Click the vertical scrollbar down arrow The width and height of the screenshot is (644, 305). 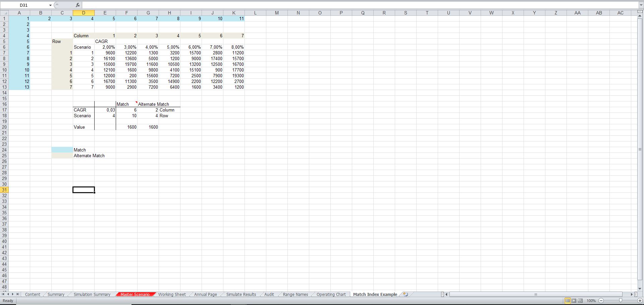(x=640, y=288)
